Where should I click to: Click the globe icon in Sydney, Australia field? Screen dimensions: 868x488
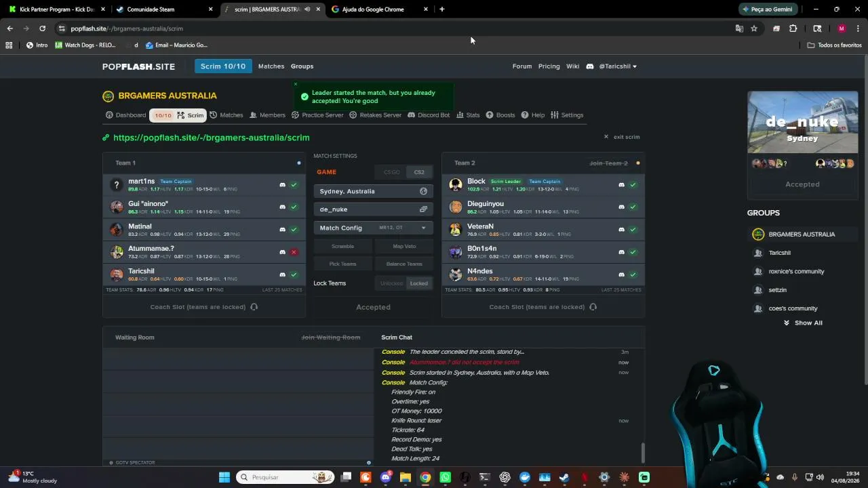click(x=423, y=191)
